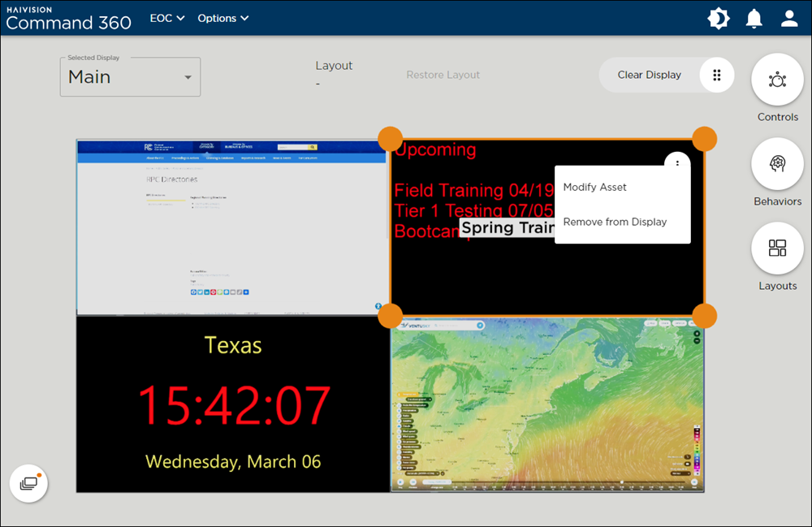Click the bottom-right orange resize handle
The height and width of the screenshot is (527, 812).
704,315
